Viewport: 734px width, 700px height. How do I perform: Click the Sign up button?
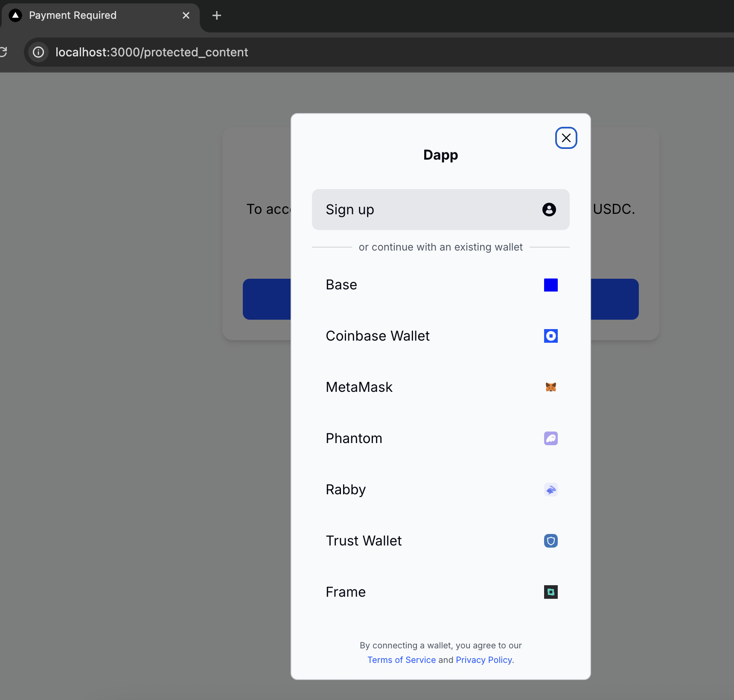tap(440, 210)
